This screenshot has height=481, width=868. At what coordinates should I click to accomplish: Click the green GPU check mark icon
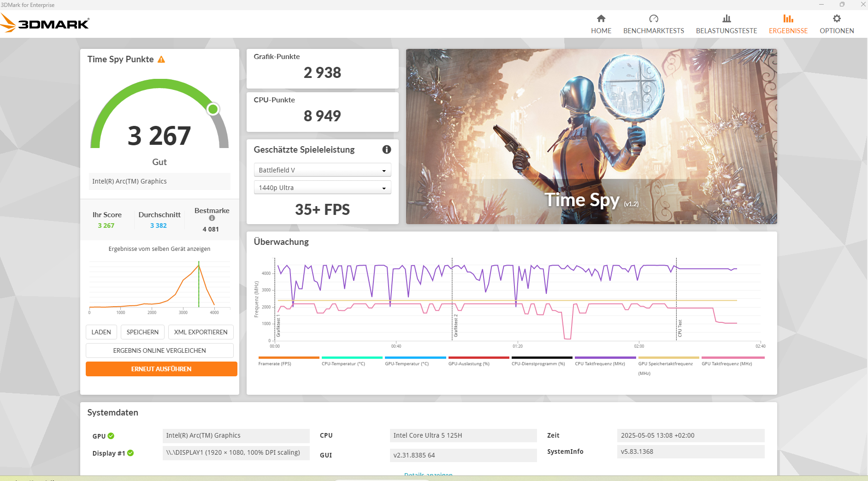pyautogui.click(x=111, y=436)
